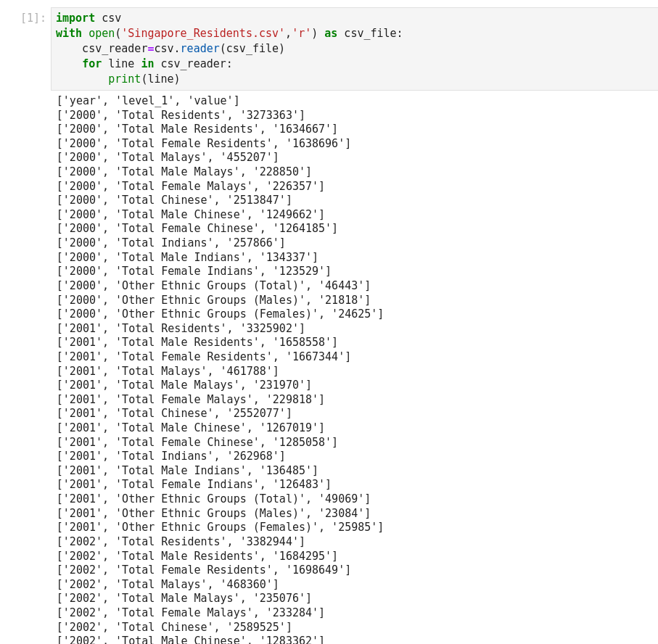Click the cell execution prompt [1]
The width and height of the screenshot is (658, 644).
33,18
